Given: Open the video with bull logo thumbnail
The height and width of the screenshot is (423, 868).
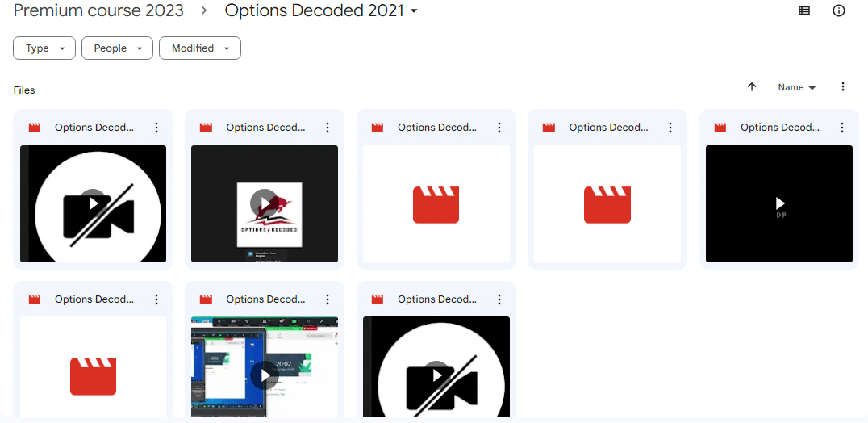Looking at the screenshot, I should point(265,203).
